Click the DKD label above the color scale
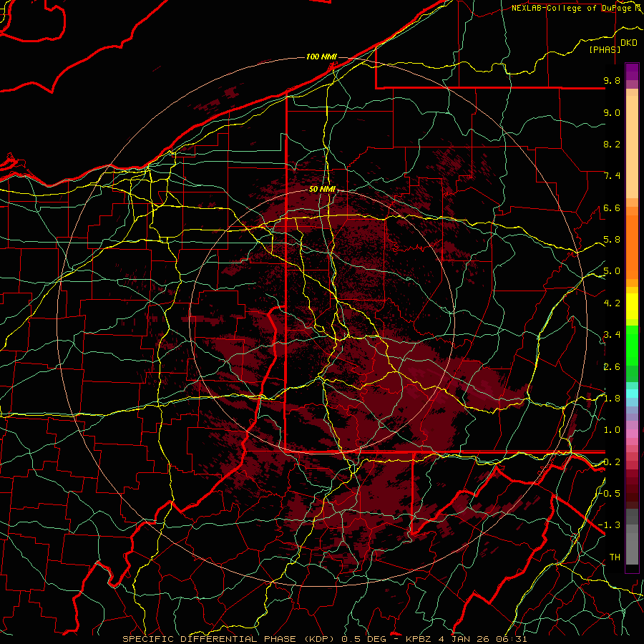Screen dimensions: 644x644 pos(629,42)
